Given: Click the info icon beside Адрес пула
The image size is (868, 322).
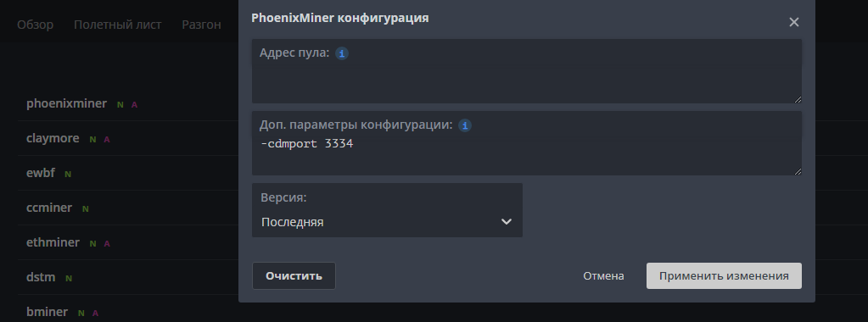Looking at the screenshot, I should click(342, 53).
